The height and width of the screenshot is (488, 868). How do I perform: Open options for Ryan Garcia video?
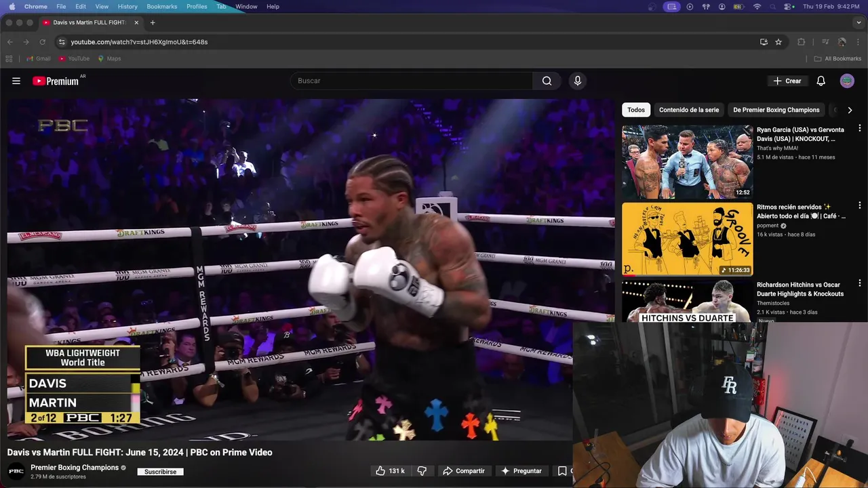tap(859, 128)
